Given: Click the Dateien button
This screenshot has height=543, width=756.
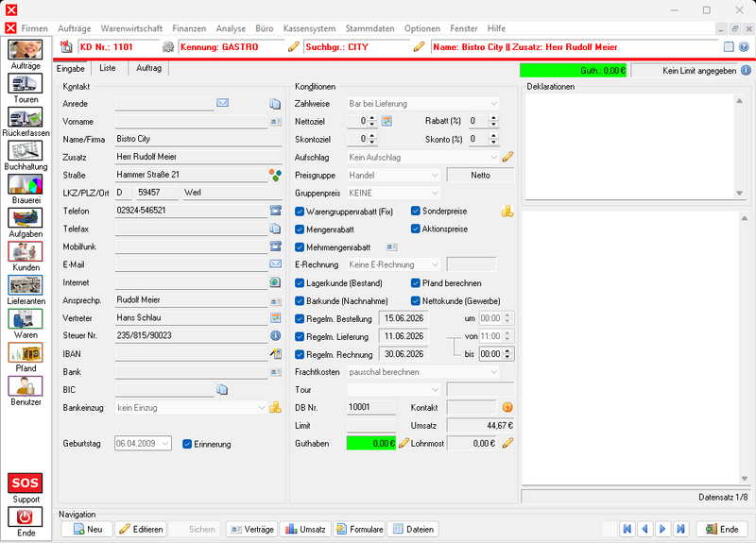Looking at the screenshot, I should [413, 529].
